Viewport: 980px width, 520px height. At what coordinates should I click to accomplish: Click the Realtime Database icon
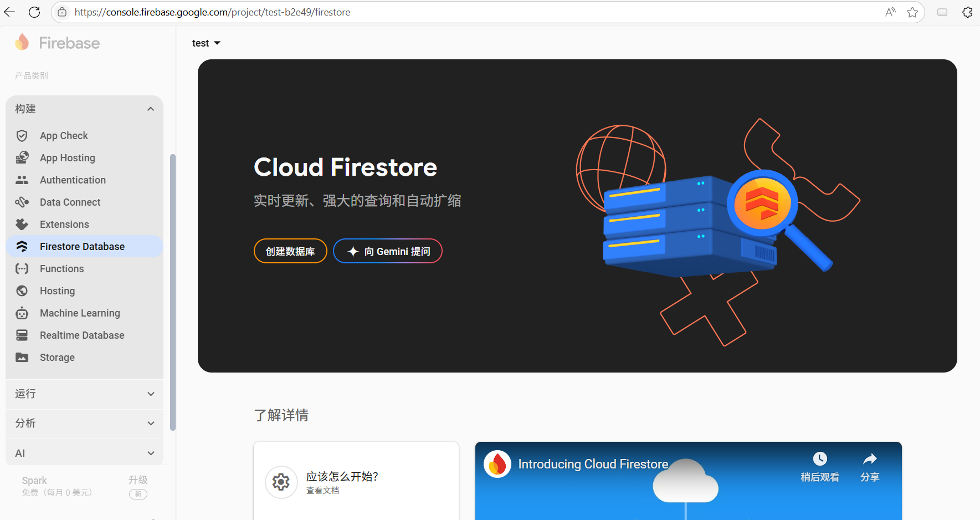coord(22,335)
